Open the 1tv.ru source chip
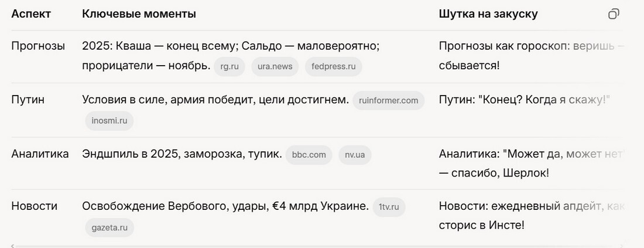 tap(389, 206)
